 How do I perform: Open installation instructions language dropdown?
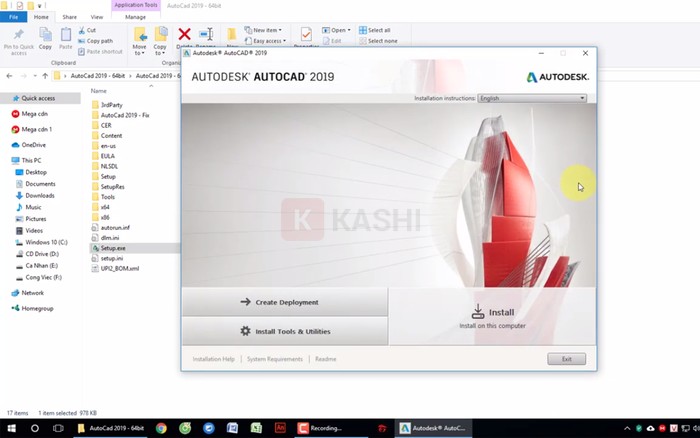pos(532,98)
